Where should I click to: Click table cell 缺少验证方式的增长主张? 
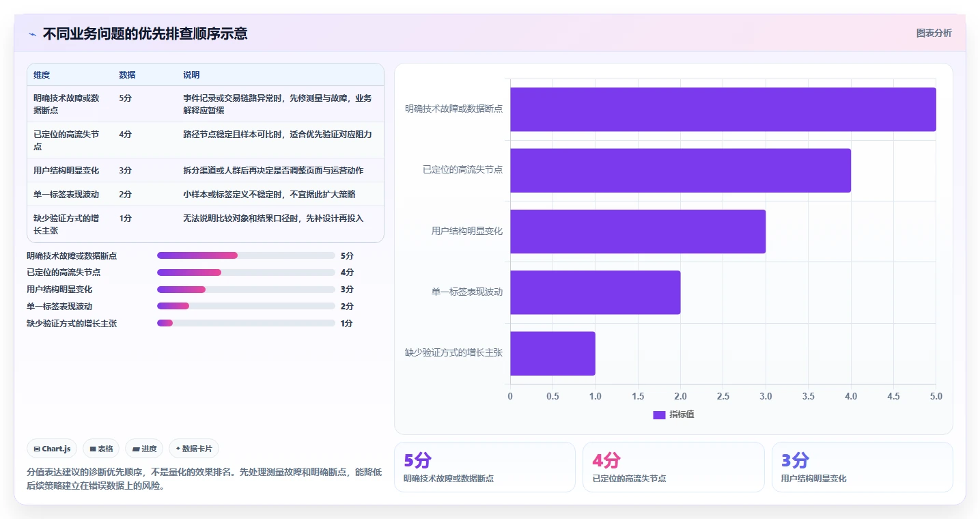66,224
